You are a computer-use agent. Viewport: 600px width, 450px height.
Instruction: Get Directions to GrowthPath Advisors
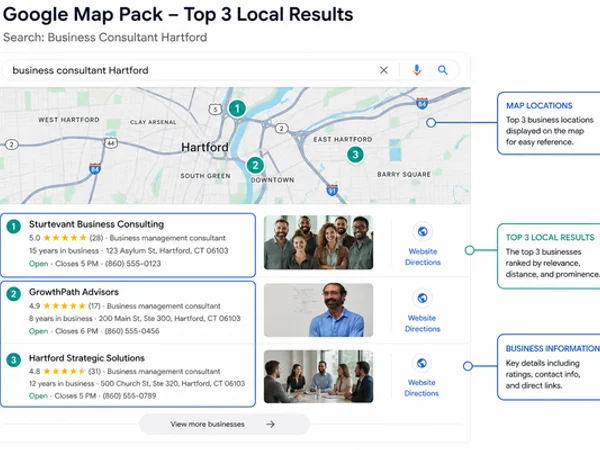[x=422, y=329]
